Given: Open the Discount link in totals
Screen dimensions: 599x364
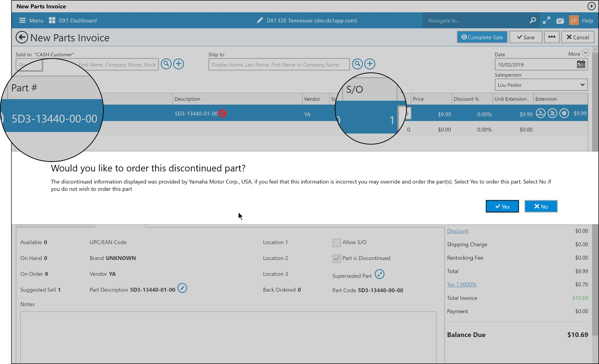Looking at the screenshot, I should [x=457, y=231].
